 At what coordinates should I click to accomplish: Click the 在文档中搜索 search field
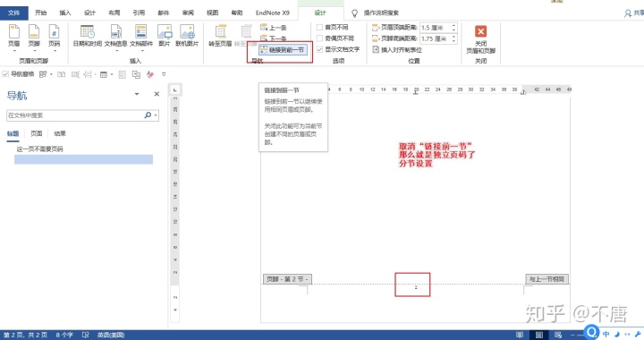(x=75, y=115)
